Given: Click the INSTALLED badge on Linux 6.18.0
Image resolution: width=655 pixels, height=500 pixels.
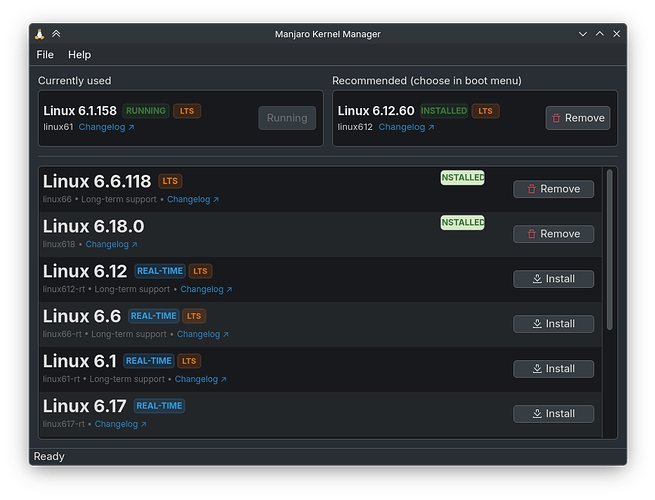Looking at the screenshot, I should pyautogui.click(x=462, y=223).
